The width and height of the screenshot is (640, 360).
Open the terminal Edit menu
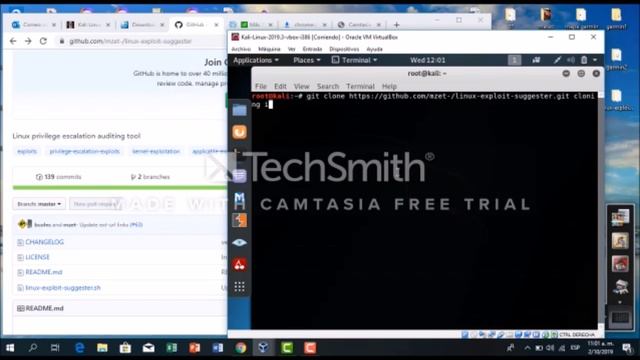point(280,86)
